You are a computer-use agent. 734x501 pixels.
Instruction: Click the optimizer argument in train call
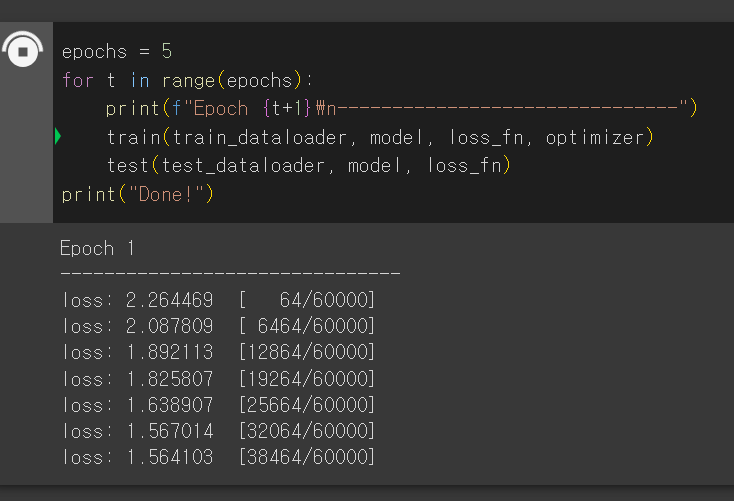pos(595,138)
